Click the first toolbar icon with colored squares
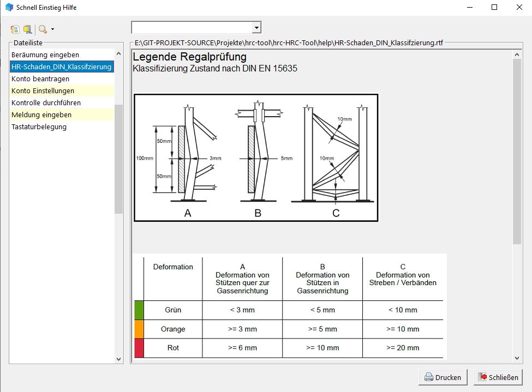This screenshot has width=532, height=392. point(15,29)
